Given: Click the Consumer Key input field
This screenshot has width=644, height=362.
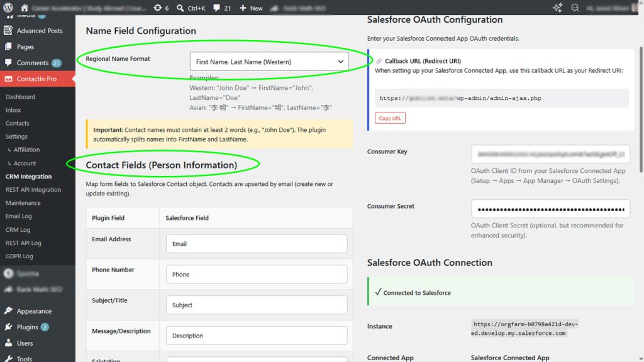Looking at the screenshot, I should coord(550,155).
